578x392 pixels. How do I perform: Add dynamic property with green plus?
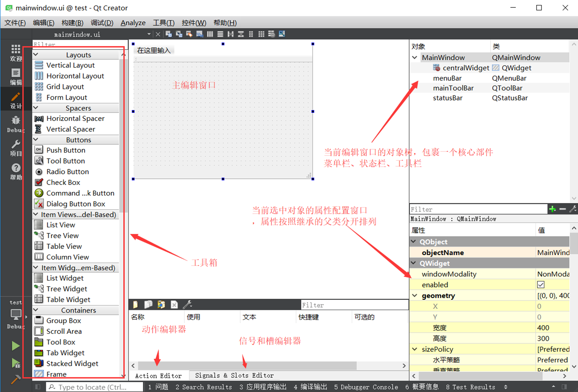[552, 209]
